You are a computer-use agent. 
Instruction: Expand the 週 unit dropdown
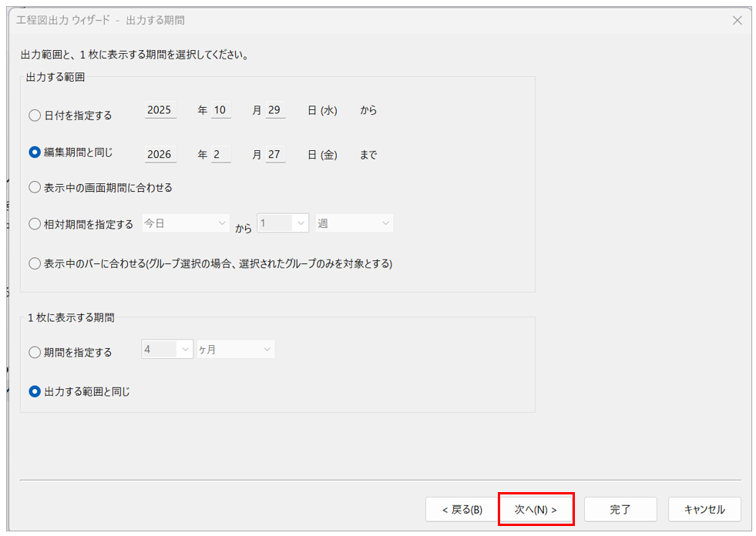(354, 223)
